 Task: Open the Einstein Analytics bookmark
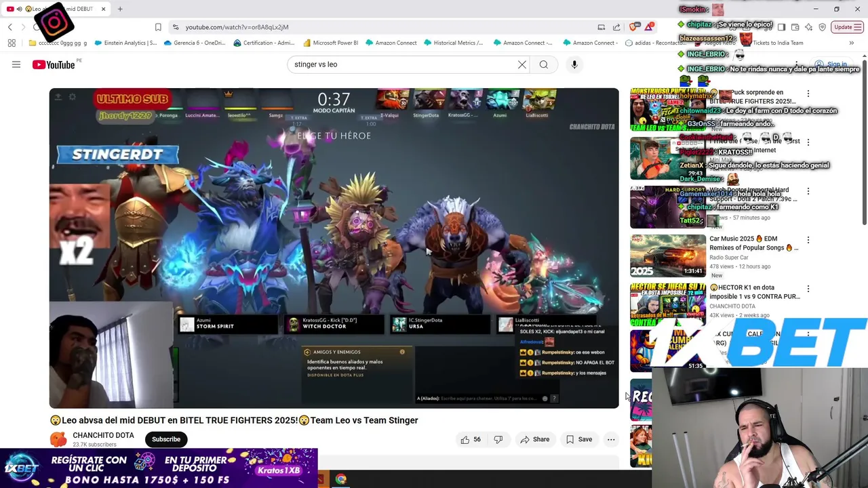tap(126, 43)
